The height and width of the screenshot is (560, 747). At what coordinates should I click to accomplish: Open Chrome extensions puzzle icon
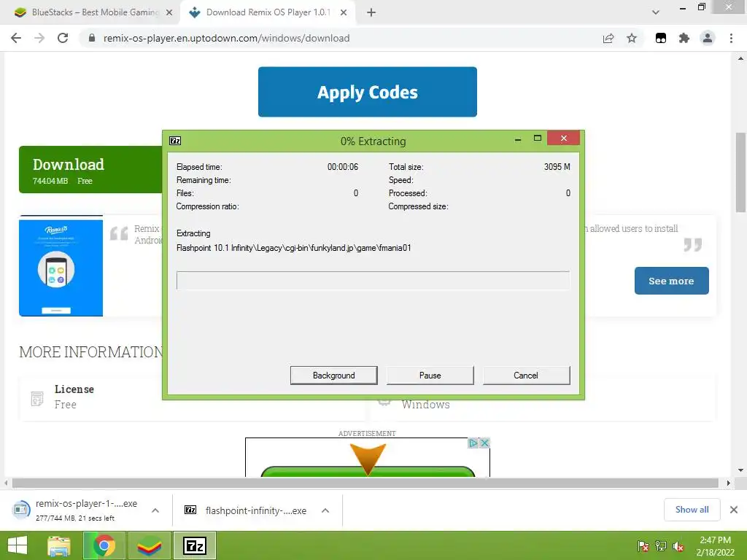pos(684,38)
